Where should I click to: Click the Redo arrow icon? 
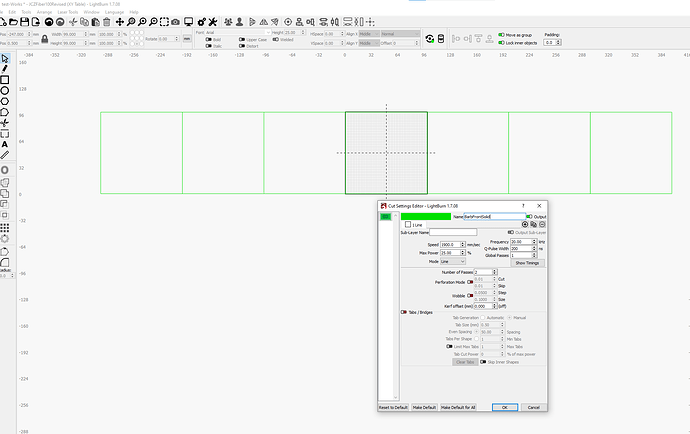pyautogui.click(x=60, y=22)
